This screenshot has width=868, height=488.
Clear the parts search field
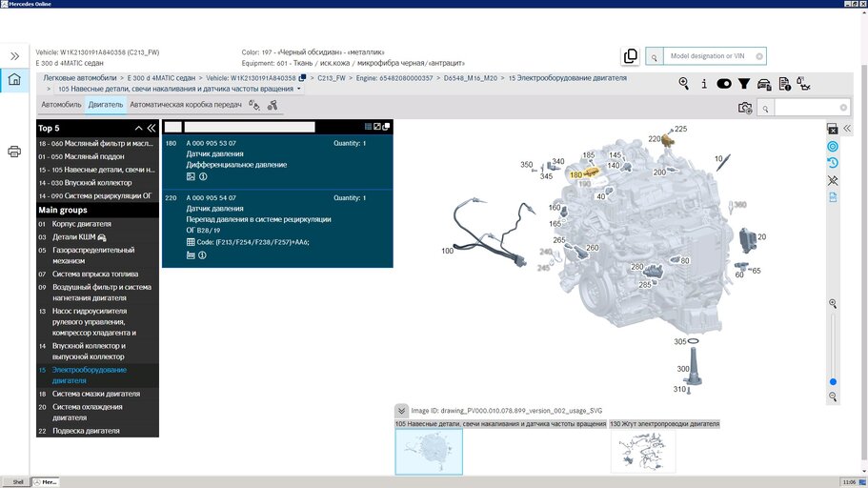point(843,108)
